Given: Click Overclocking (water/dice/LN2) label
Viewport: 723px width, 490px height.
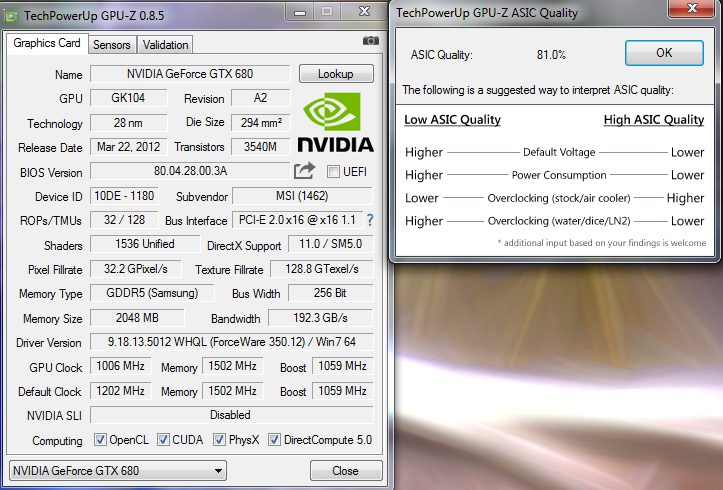Looking at the screenshot, I should [559, 221].
